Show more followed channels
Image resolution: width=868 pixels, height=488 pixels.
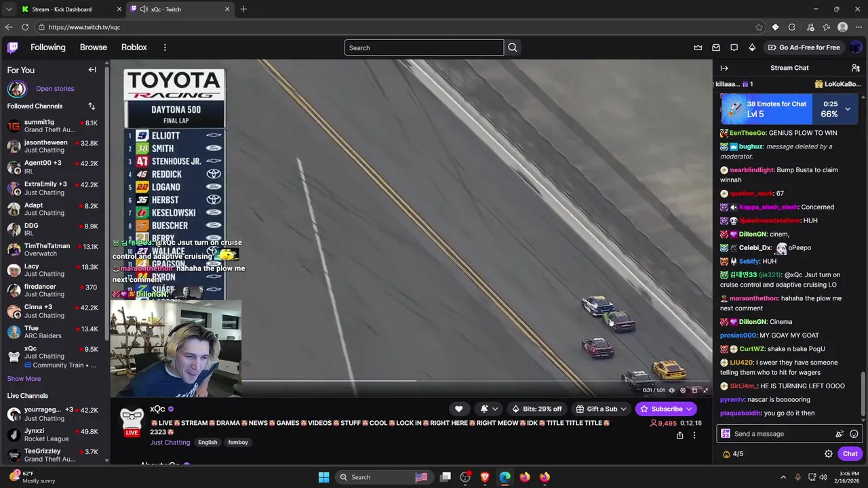(x=24, y=379)
